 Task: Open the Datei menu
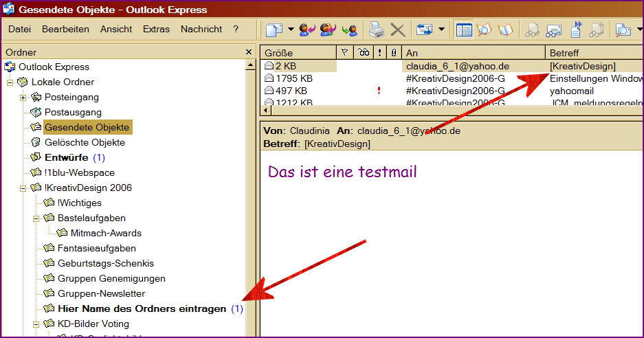[x=19, y=29]
